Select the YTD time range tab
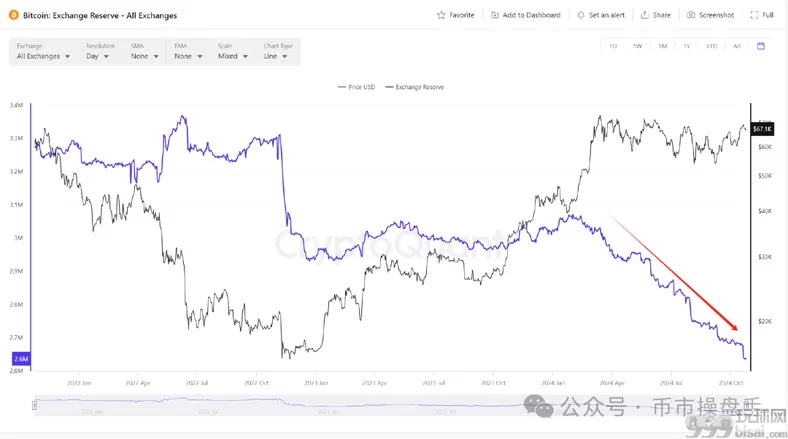Screen dimensions: 788x439 pos(712,46)
